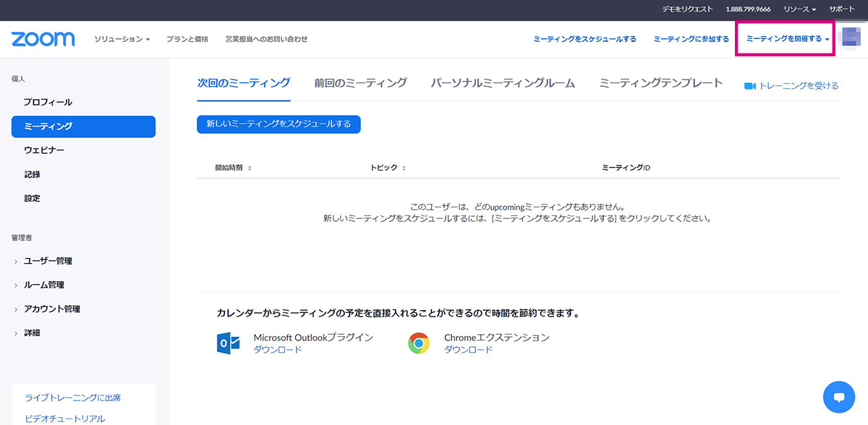Switch to 前回のミーティング tab
Viewport: 868px width, 425px height.
point(360,83)
